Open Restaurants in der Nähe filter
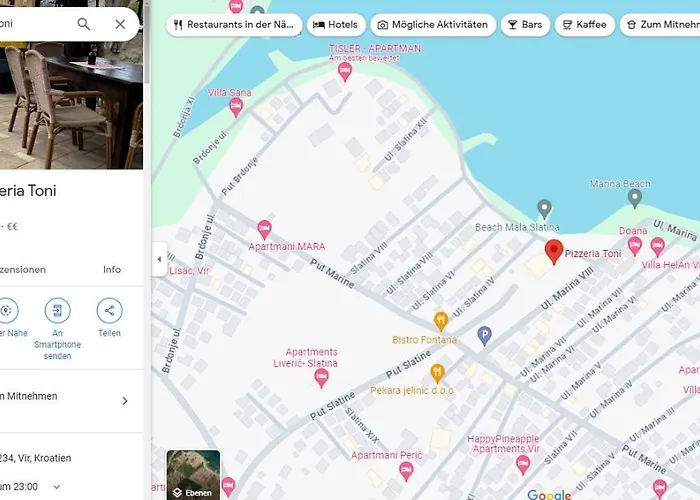The height and width of the screenshot is (500, 700). coord(234,25)
